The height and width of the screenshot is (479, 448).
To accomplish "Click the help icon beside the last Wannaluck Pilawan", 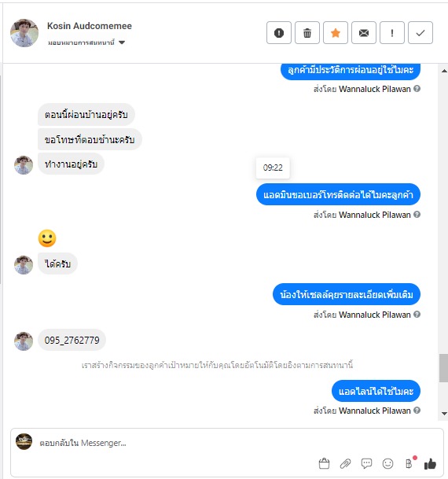I will 417,411.
